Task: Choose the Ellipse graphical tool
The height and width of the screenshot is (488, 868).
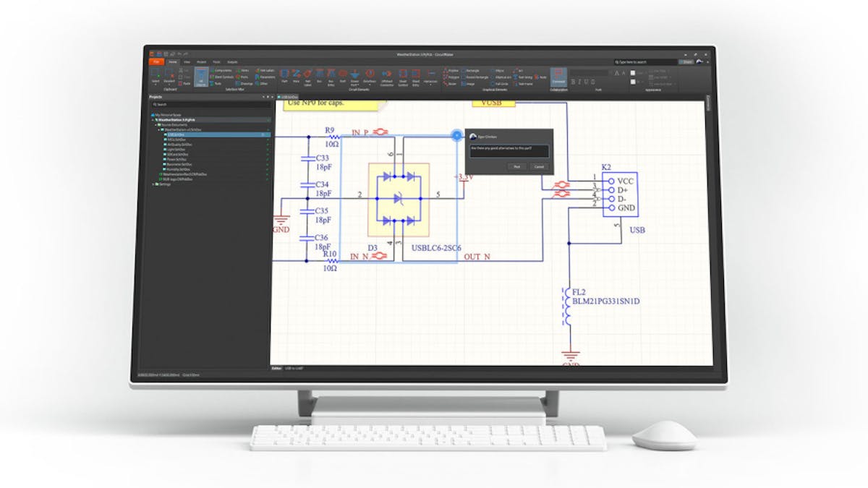Action: 497,71
